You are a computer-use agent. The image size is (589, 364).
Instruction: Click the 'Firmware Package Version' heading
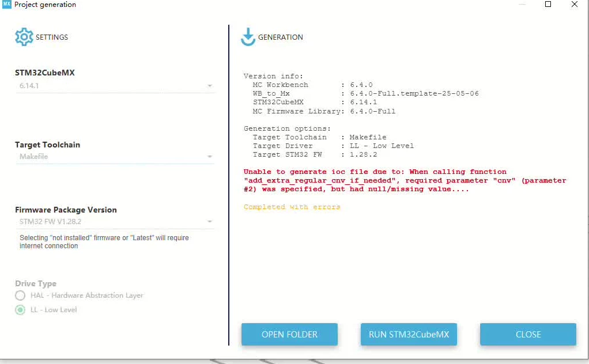tap(66, 210)
